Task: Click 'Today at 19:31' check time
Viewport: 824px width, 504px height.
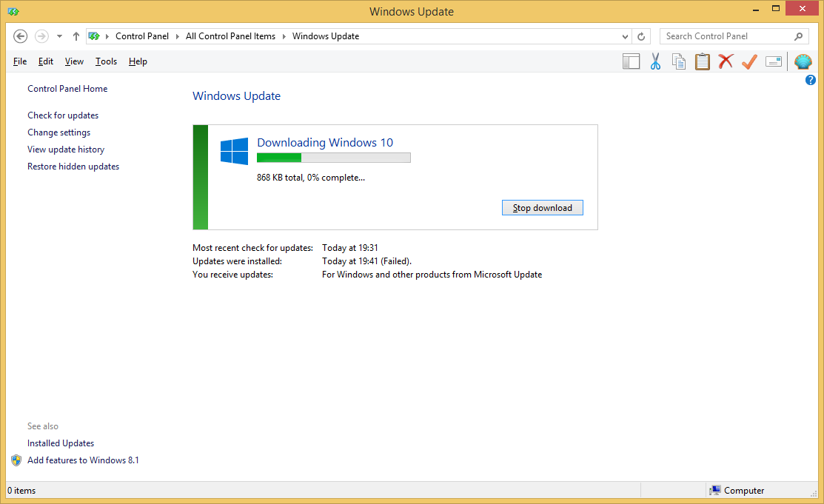Action: [x=350, y=248]
